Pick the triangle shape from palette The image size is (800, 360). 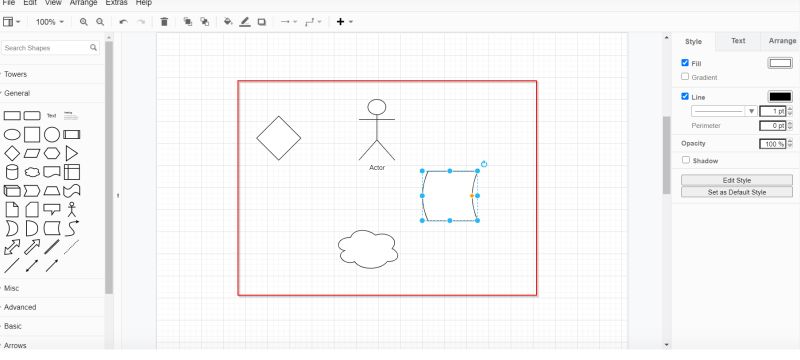point(71,153)
